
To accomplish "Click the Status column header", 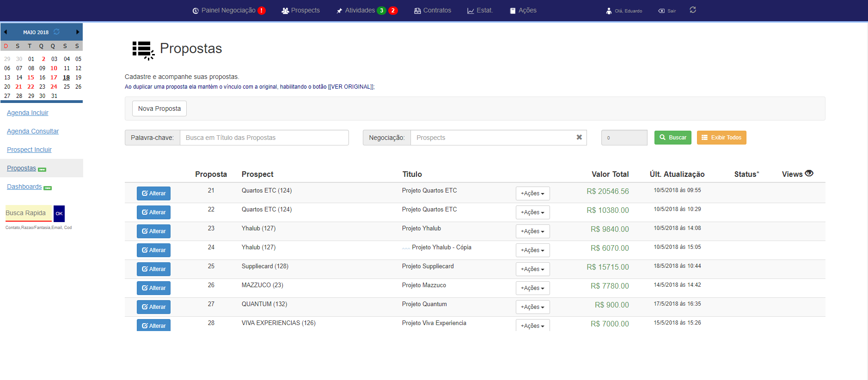I will point(746,174).
